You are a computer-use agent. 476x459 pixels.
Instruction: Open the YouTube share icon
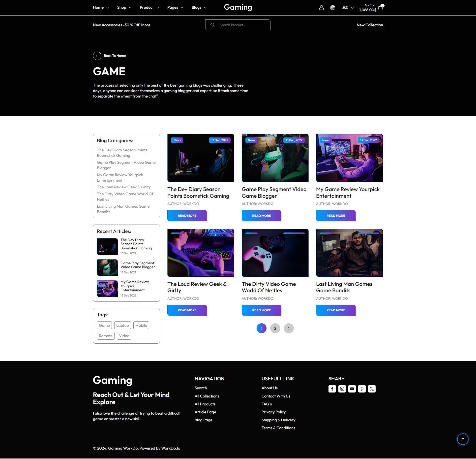click(352, 389)
